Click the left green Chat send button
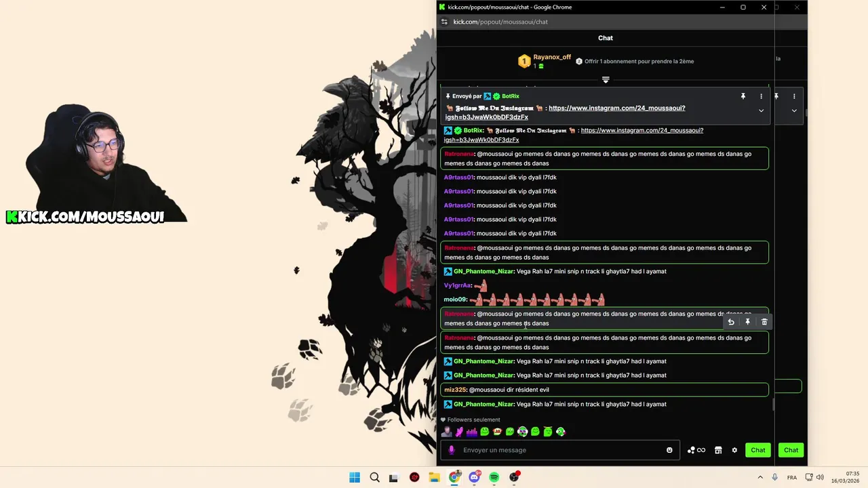The height and width of the screenshot is (488, 868). [758, 450]
